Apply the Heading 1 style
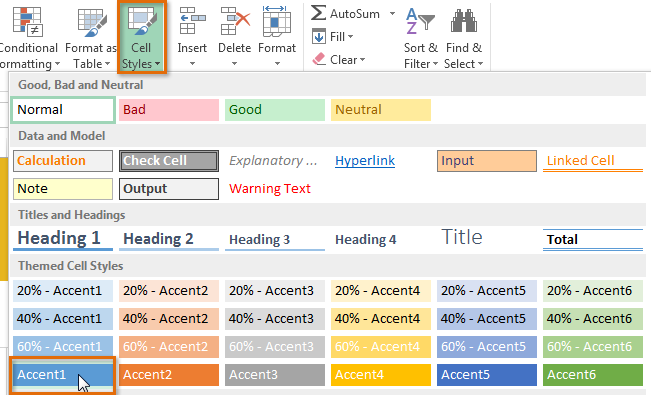 [x=63, y=239]
